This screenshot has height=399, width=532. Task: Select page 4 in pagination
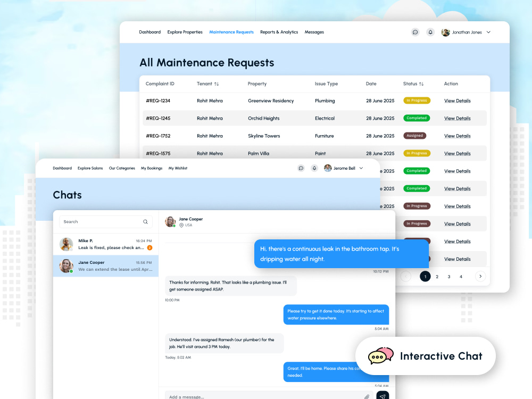click(x=461, y=277)
